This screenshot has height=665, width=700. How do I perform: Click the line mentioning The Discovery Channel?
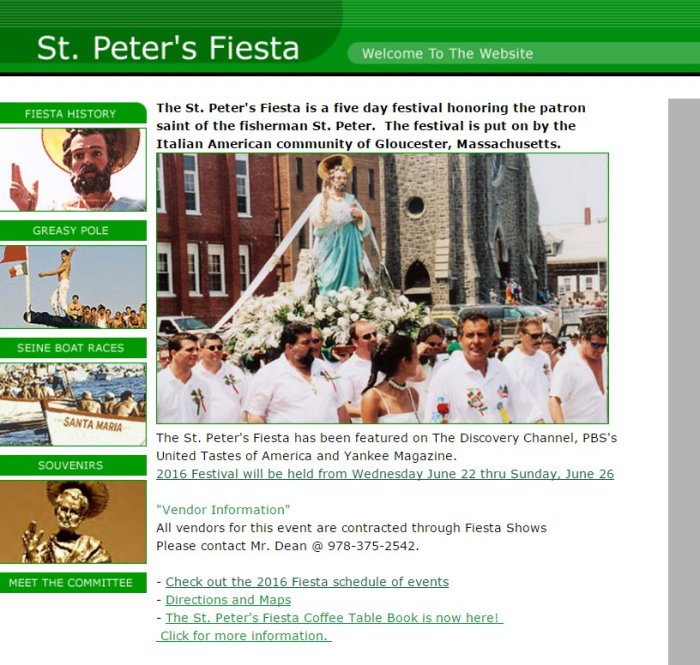click(387, 438)
